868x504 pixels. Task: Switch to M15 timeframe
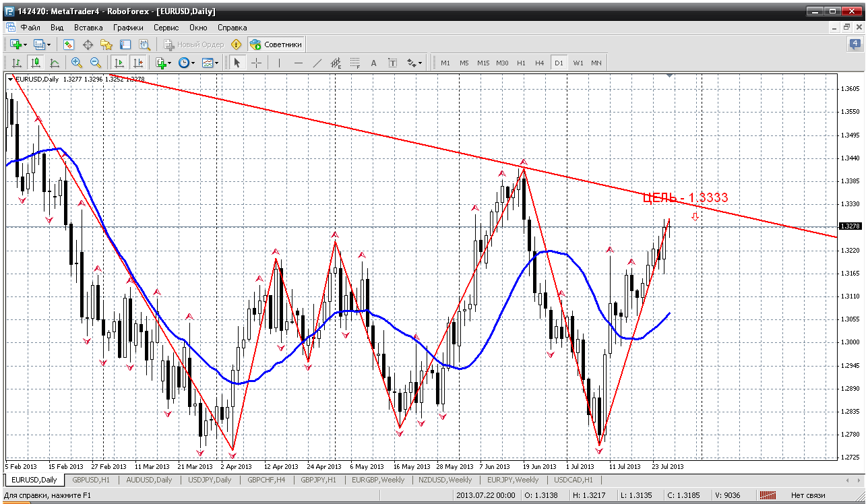click(x=483, y=63)
